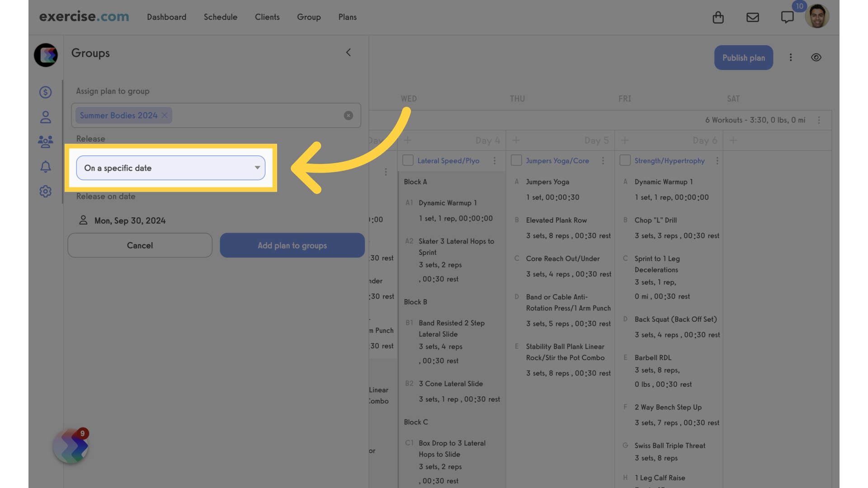Select the Swiss Ball Triple Threat exercise
Screen dimensions: 868x488
(670, 446)
